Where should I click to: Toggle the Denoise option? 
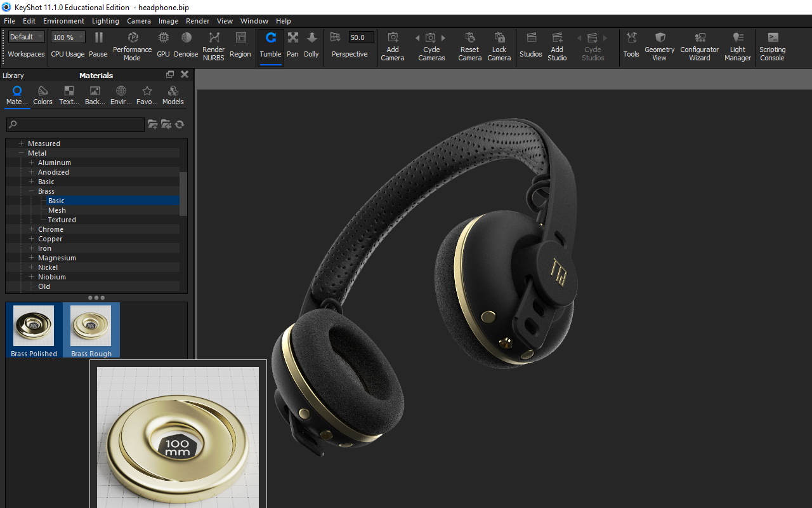point(186,45)
